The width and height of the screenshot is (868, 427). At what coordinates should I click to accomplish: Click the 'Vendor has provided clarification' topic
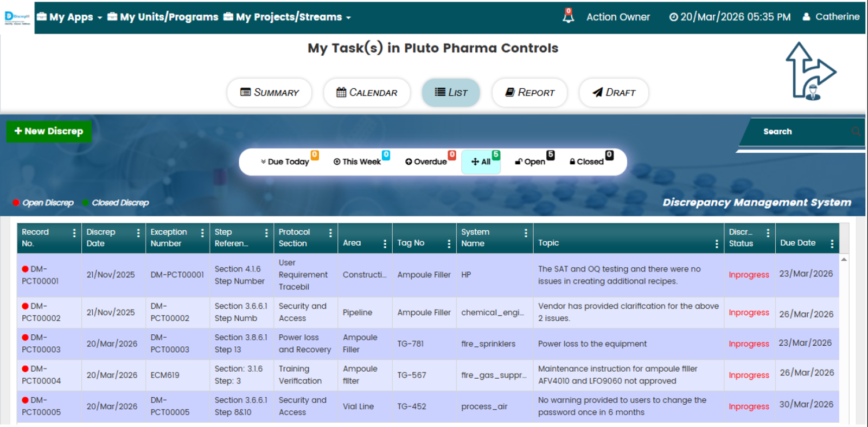coord(628,312)
